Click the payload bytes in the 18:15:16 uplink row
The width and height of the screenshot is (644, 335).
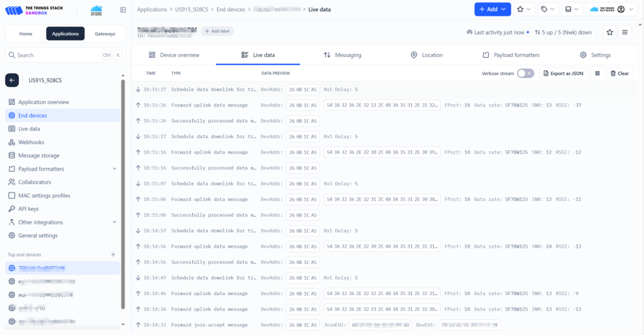pos(382,153)
